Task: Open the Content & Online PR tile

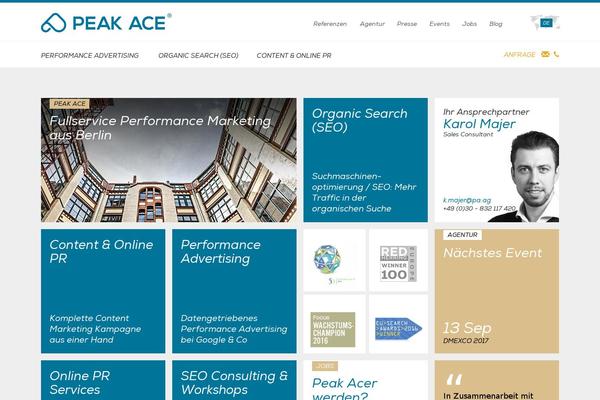Action: click(103, 291)
